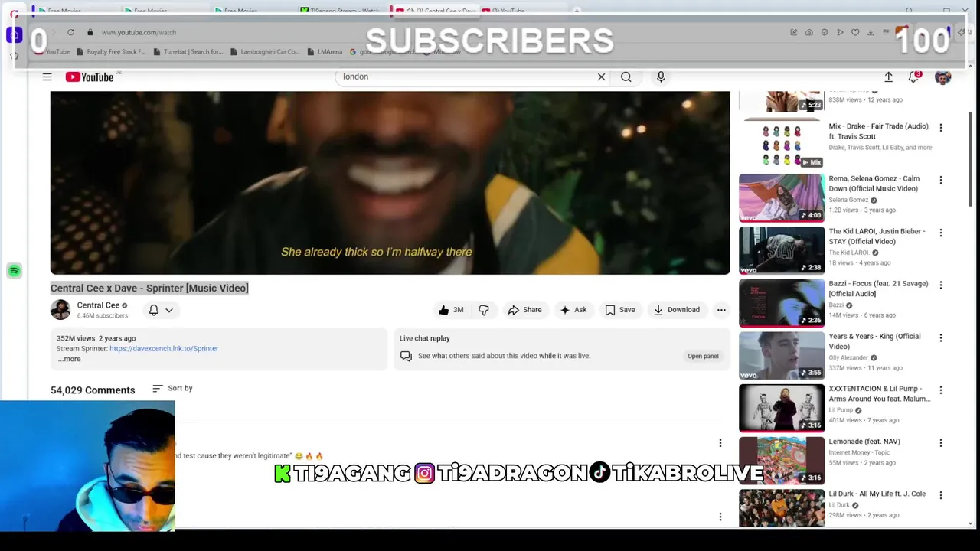The width and height of the screenshot is (980, 551).
Task: Reload the page with browser refresh icon
Action: [x=70, y=32]
